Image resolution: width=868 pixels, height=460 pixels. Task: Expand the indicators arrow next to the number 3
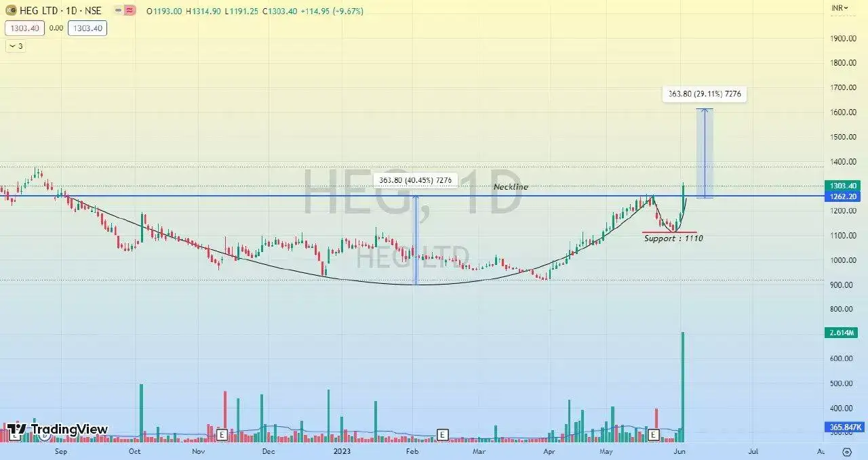[12, 46]
